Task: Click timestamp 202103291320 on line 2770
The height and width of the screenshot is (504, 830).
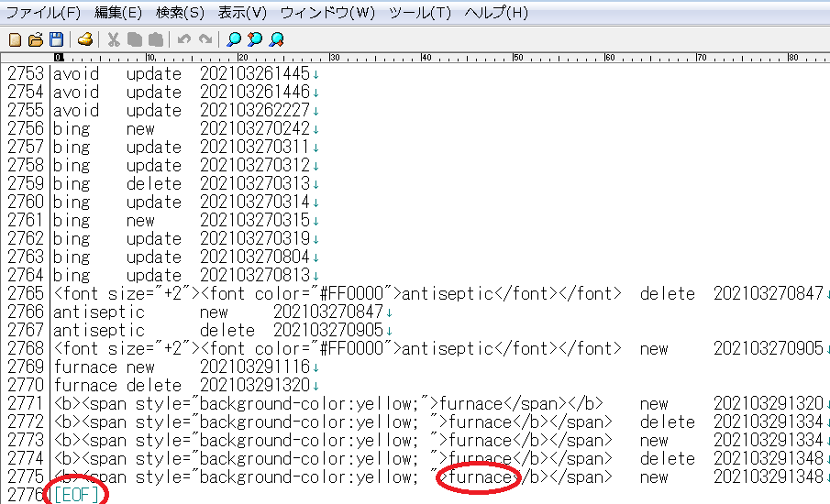Action: pyautogui.click(x=255, y=385)
